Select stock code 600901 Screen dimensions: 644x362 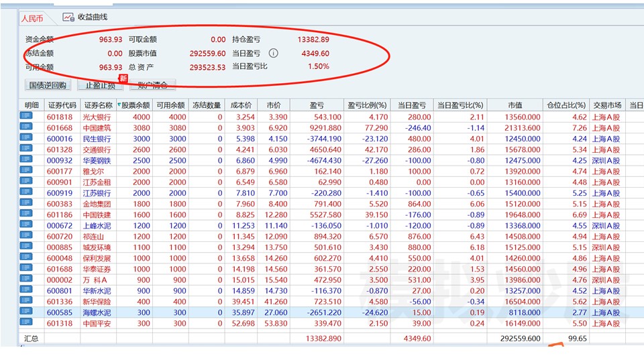pyautogui.click(x=59, y=182)
